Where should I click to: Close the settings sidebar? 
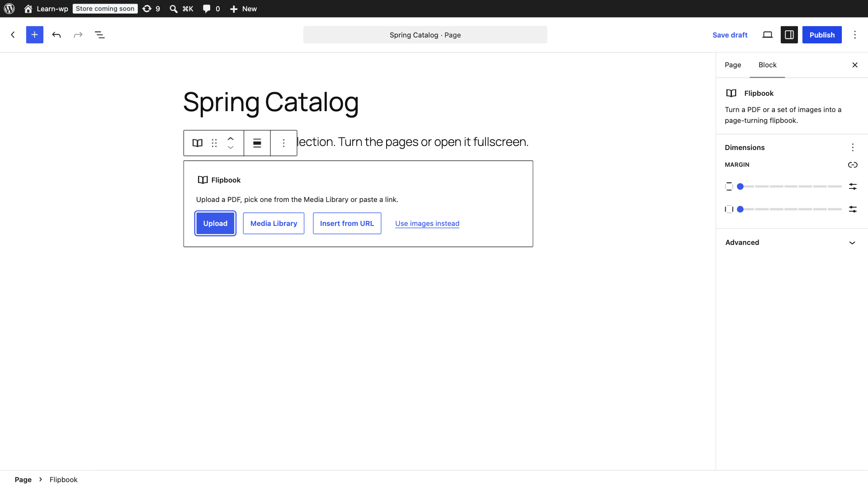click(x=855, y=65)
